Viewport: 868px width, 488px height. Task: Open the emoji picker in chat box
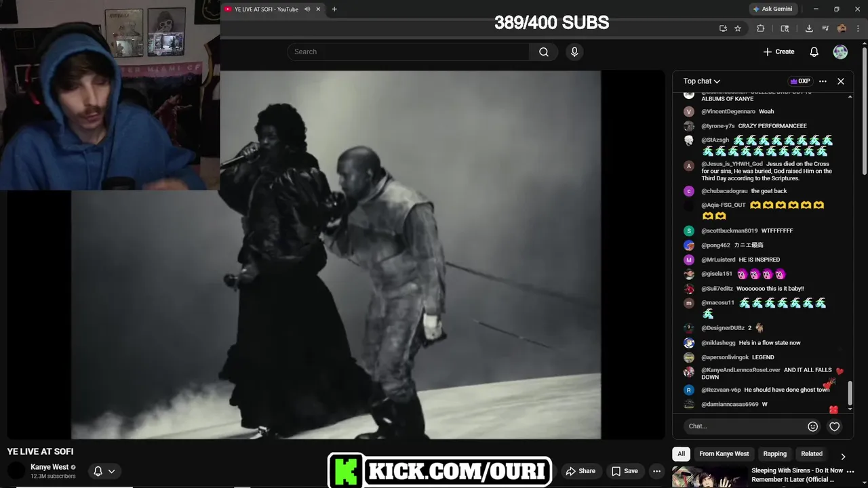[812, 426]
